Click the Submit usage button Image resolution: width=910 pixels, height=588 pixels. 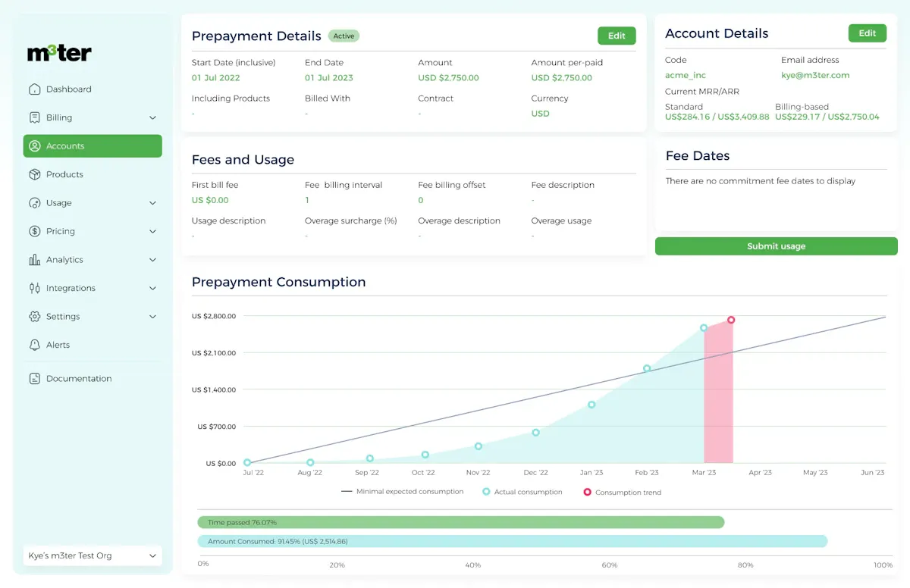777,246
